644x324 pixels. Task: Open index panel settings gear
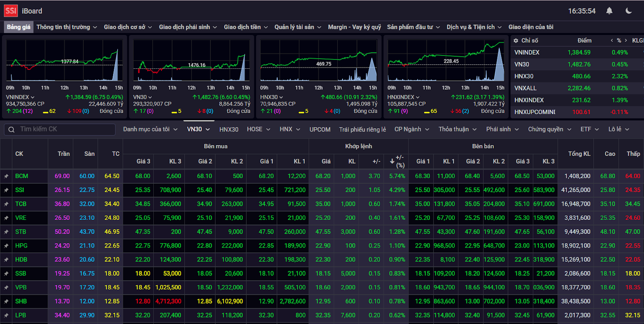tap(516, 41)
